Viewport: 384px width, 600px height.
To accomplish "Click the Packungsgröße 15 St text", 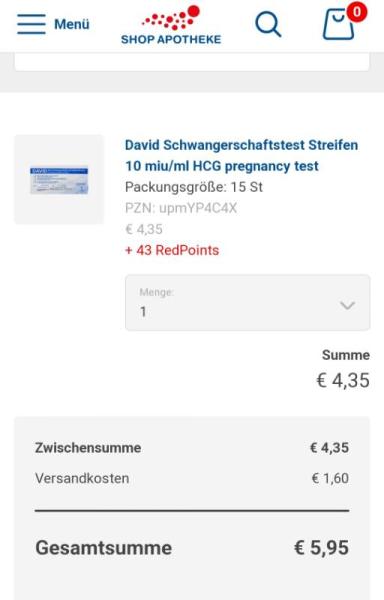I will [x=194, y=187].
